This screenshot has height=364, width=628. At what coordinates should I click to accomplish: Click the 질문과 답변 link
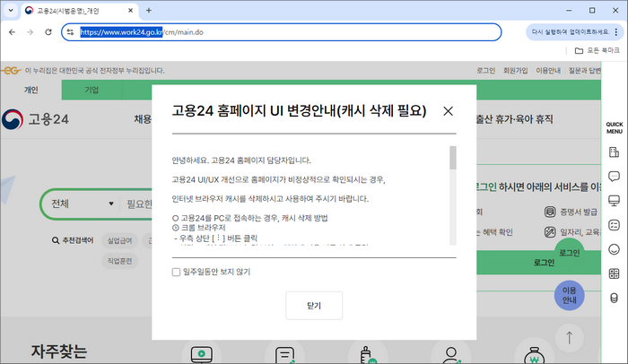point(585,71)
